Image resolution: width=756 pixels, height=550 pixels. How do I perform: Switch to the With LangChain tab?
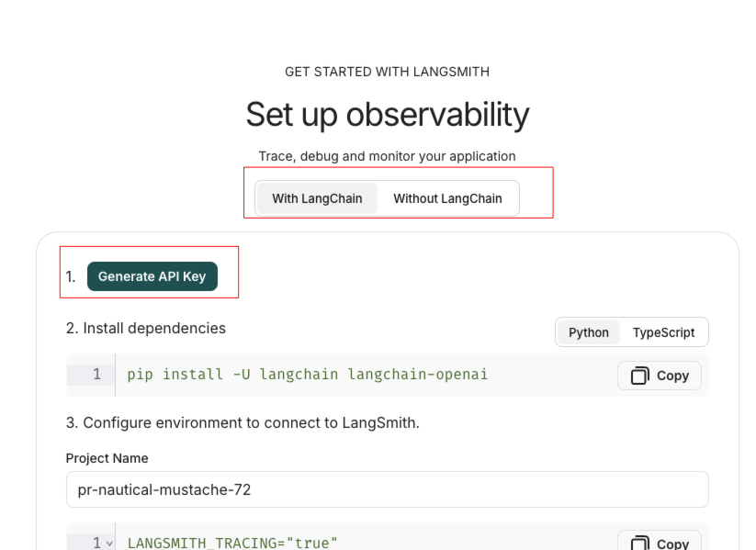pyautogui.click(x=317, y=198)
